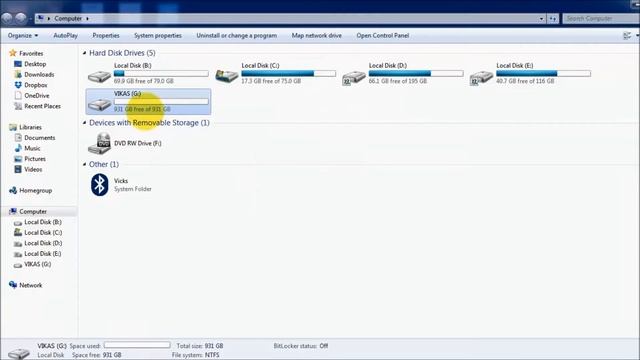The width and height of the screenshot is (640, 360).
Task: Collapse the Other group
Action: [x=84, y=164]
